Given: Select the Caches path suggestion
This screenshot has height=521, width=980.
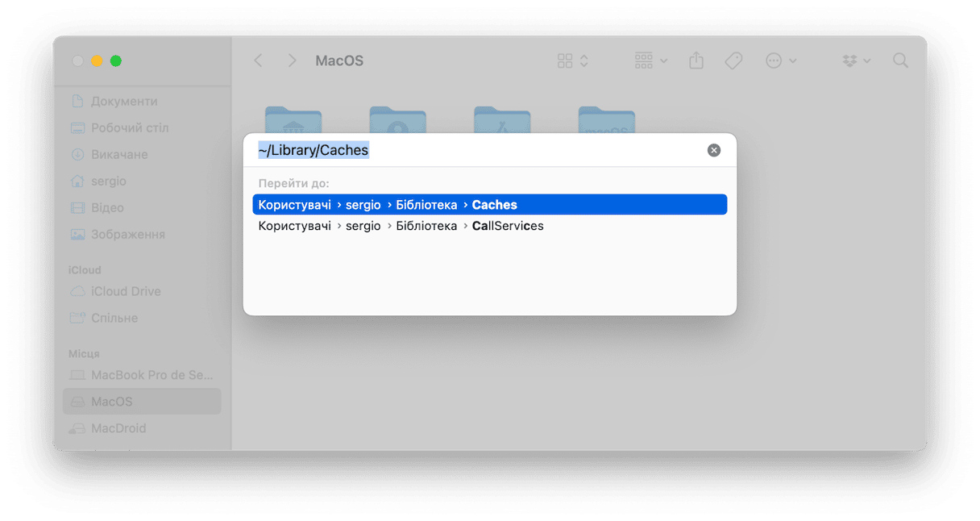Looking at the screenshot, I should (x=490, y=205).
